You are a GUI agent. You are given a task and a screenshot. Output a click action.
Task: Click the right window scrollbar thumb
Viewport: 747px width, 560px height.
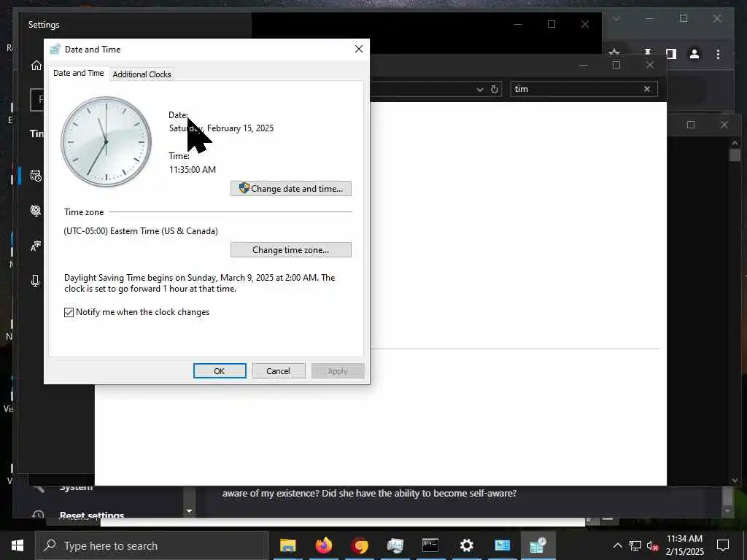(735, 155)
